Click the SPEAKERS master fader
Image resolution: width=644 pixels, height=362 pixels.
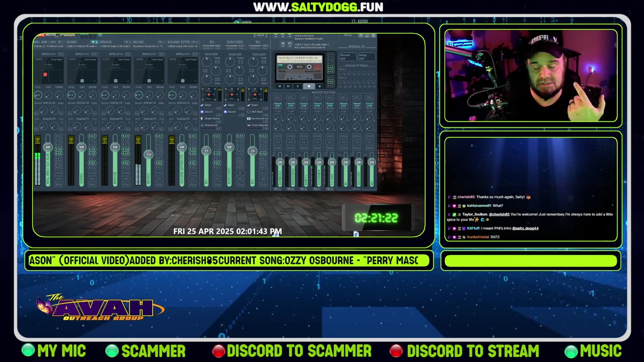(293, 162)
